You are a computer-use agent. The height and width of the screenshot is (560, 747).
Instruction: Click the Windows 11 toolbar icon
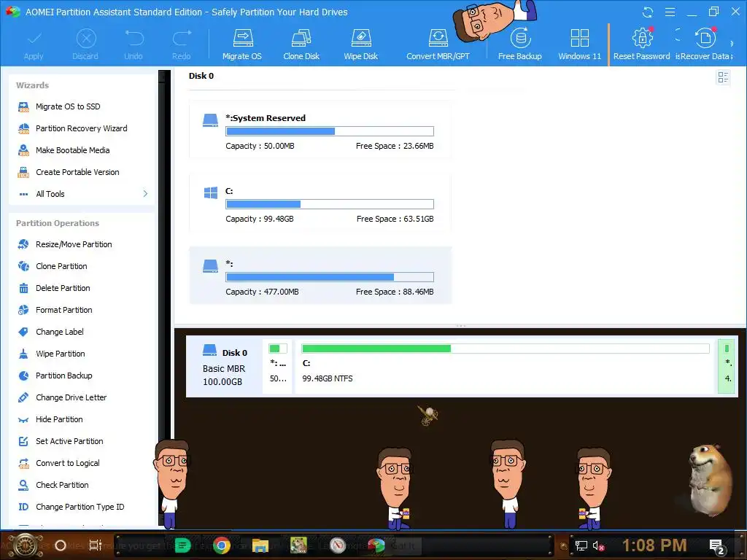point(579,44)
